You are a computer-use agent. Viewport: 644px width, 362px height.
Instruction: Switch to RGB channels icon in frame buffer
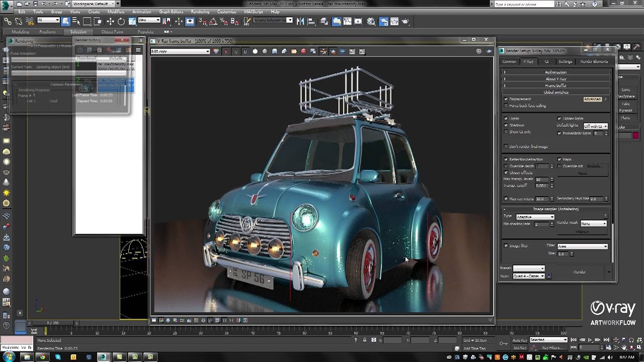point(216,51)
